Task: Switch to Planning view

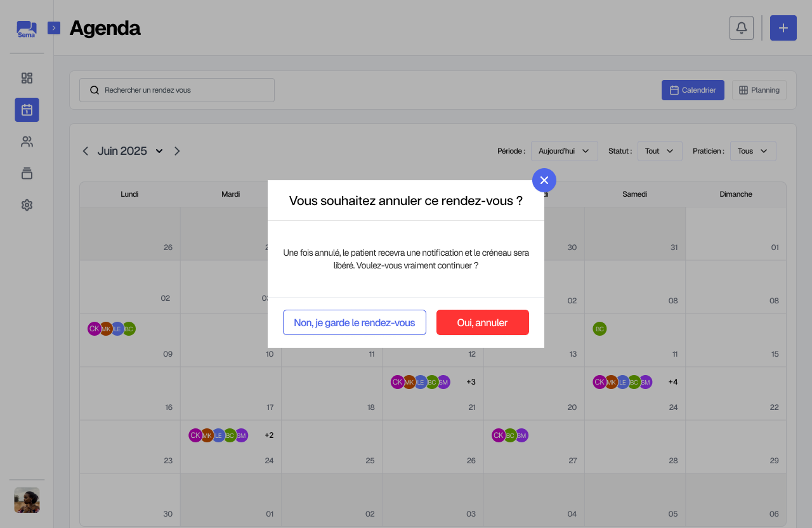Action: (x=759, y=90)
